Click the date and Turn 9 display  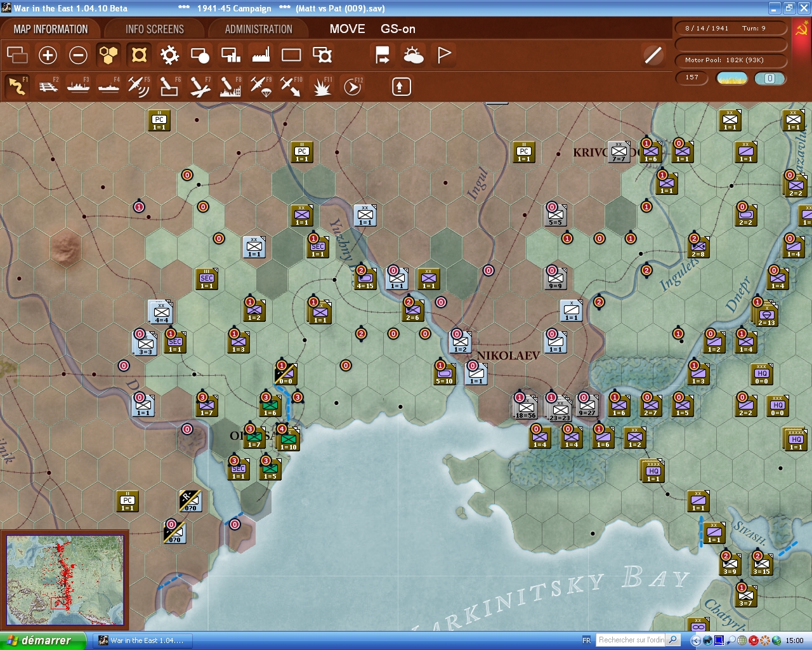731,29
